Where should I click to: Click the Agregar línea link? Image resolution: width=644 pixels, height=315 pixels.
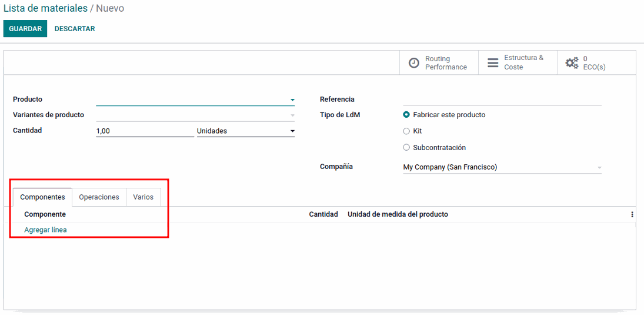46,230
